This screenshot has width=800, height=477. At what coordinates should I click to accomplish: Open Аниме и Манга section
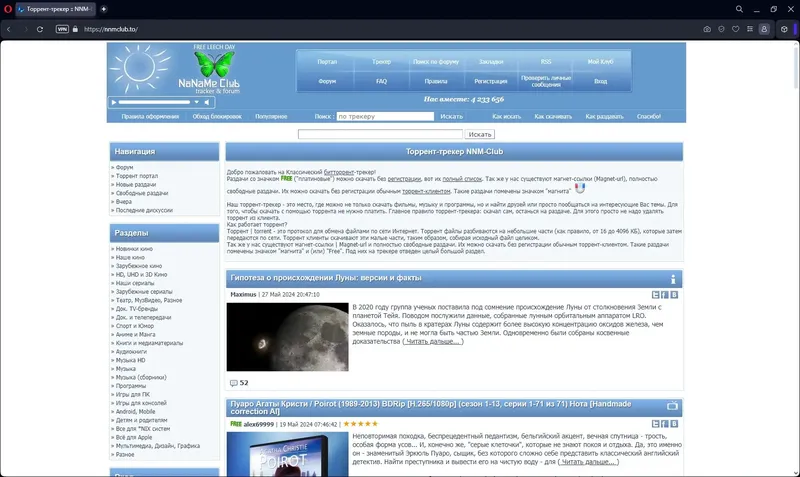(x=135, y=335)
